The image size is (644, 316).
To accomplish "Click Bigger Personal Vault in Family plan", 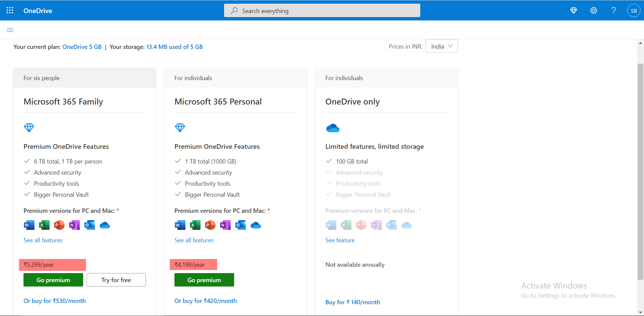I will pyautogui.click(x=61, y=195).
